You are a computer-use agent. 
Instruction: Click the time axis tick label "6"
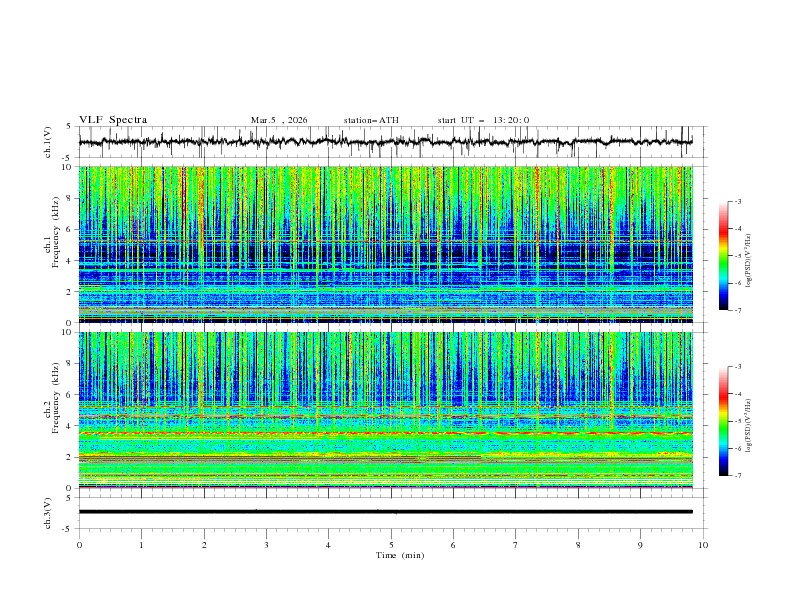click(x=454, y=545)
